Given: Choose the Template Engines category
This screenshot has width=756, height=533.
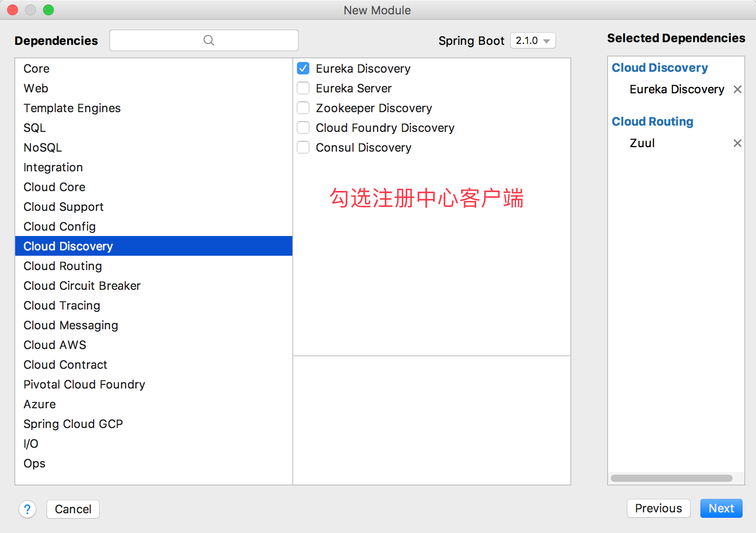Looking at the screenshot, I should pyautogui.click(x=154, y=108).
